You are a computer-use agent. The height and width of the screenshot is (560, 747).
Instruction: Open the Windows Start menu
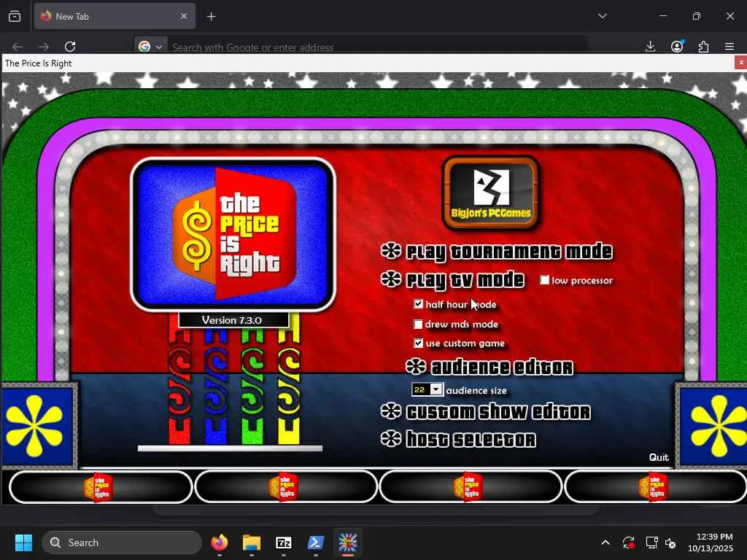[23, 542]
